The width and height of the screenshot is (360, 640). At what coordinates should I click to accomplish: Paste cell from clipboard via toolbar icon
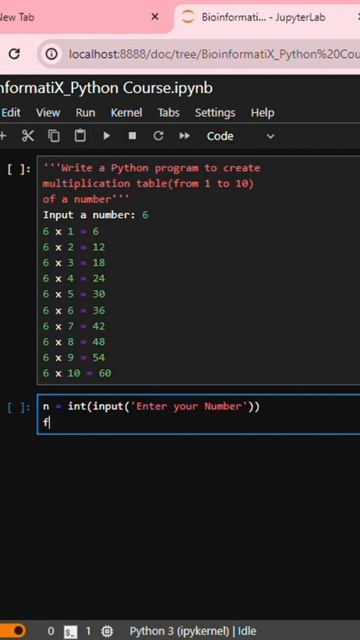tap(80, 136)
